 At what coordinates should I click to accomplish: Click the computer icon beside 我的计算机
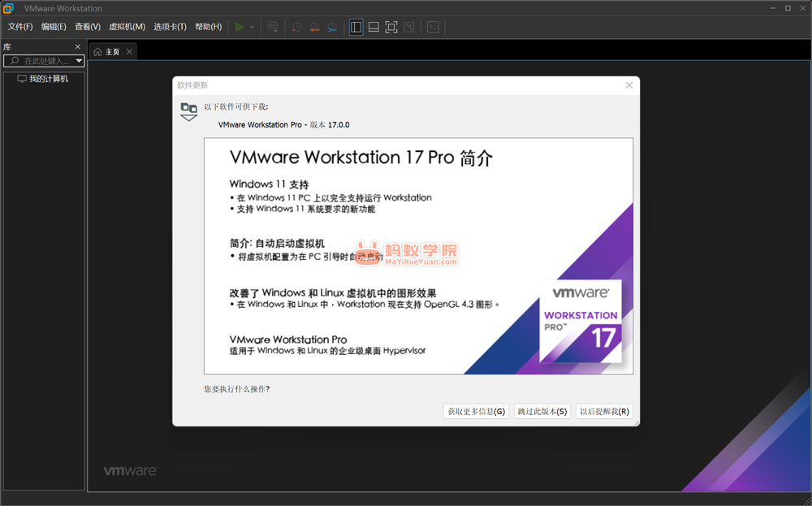pyautogui.click(x=22, y=79)
